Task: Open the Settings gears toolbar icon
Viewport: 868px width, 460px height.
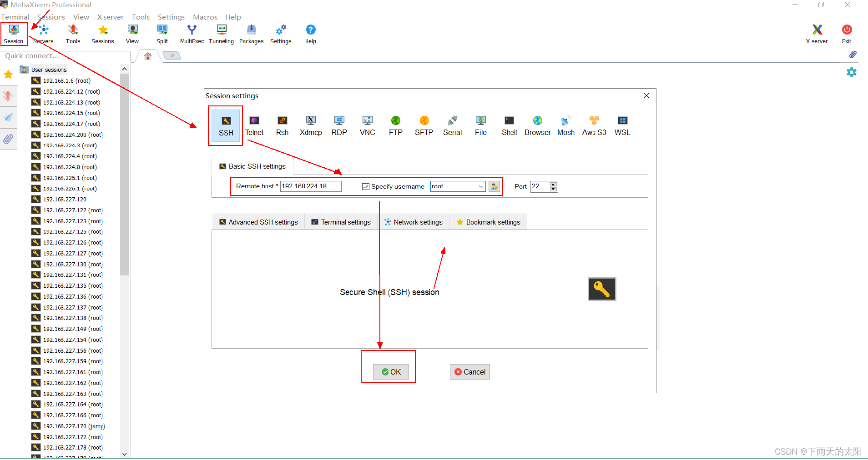Action: click(x=281, y=34)
